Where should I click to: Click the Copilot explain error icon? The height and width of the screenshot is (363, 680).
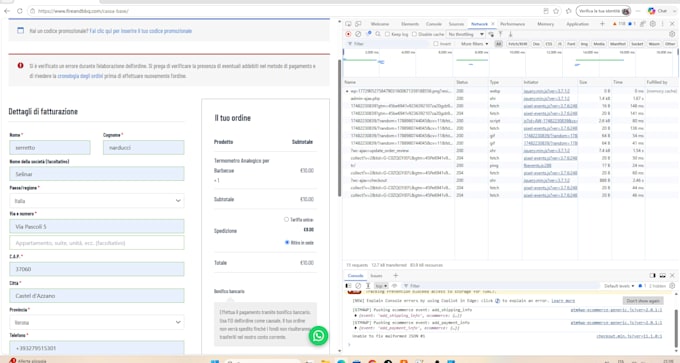click(497, 301)
